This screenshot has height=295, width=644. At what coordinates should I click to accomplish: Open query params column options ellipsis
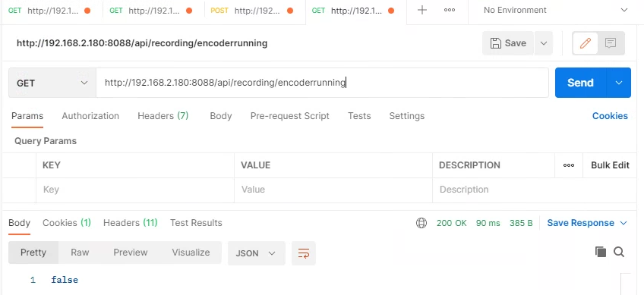pos(568,165)
